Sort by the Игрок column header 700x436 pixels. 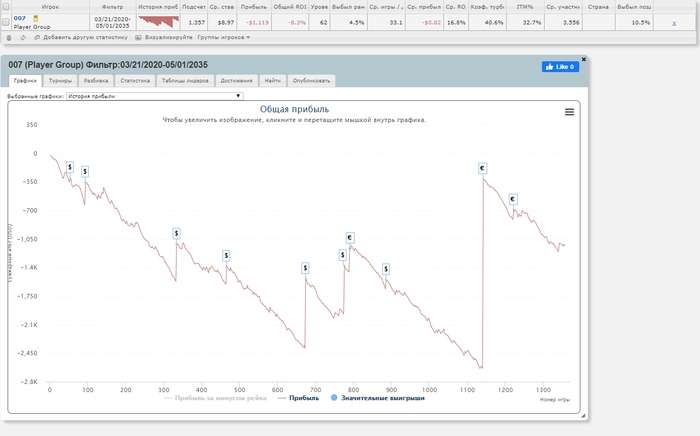coord(50,7)
